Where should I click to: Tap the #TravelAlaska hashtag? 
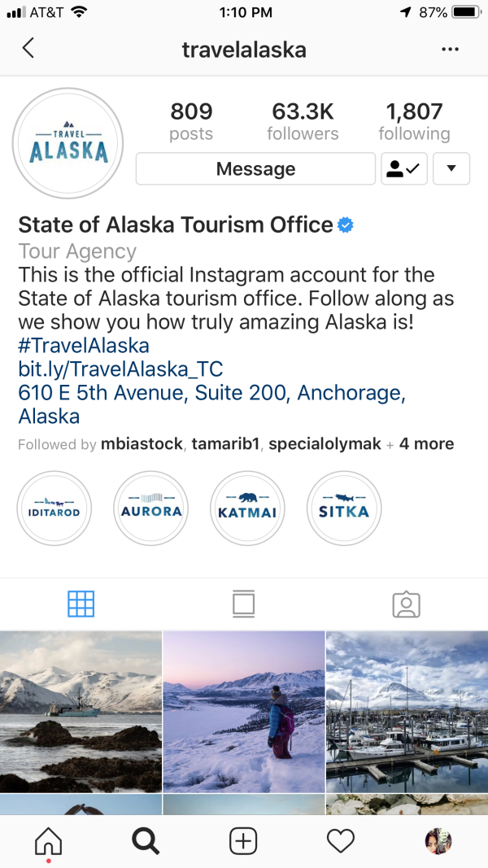[x=84, y=346]
